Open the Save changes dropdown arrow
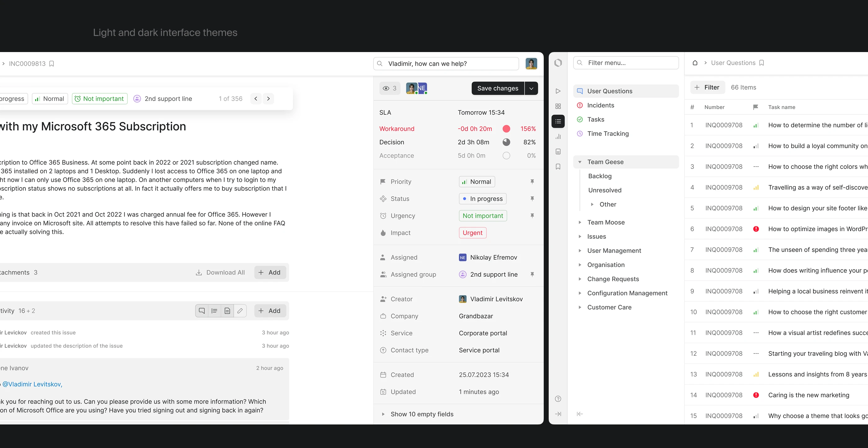 [x=531, y=88]
